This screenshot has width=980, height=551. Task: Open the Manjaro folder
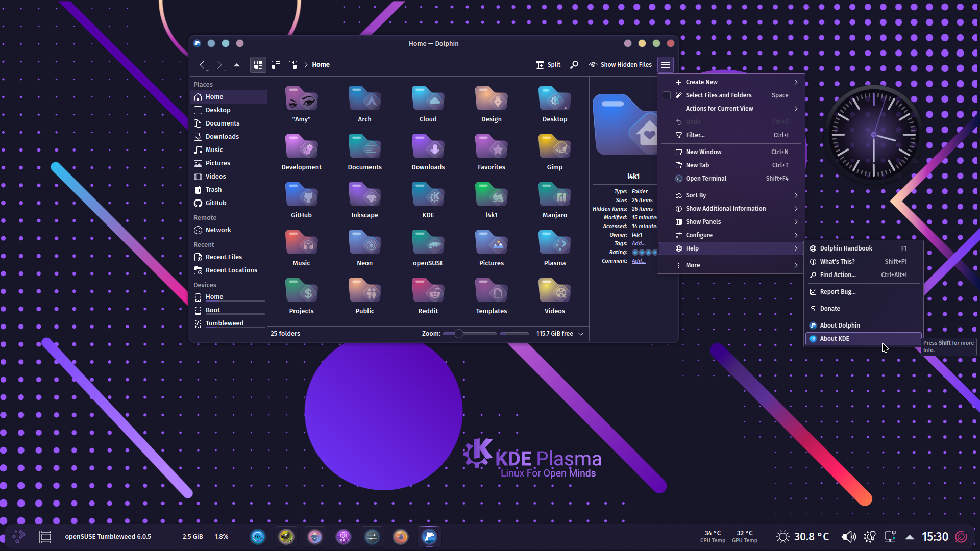[554, 201]
